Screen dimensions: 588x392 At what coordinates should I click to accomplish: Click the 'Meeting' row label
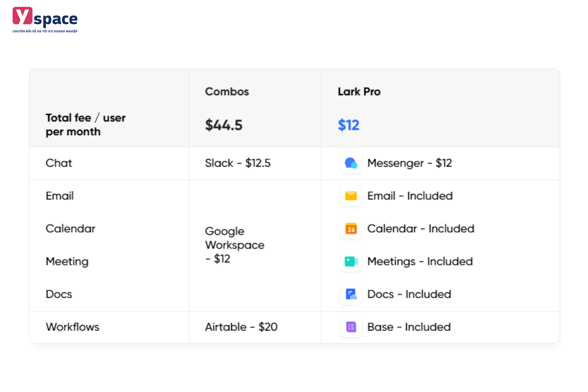tap(67, 262)
